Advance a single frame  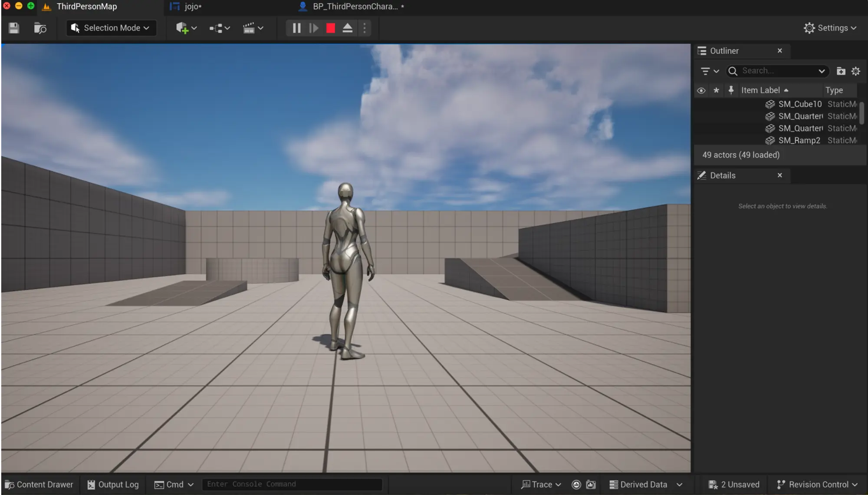coord(313,28)
